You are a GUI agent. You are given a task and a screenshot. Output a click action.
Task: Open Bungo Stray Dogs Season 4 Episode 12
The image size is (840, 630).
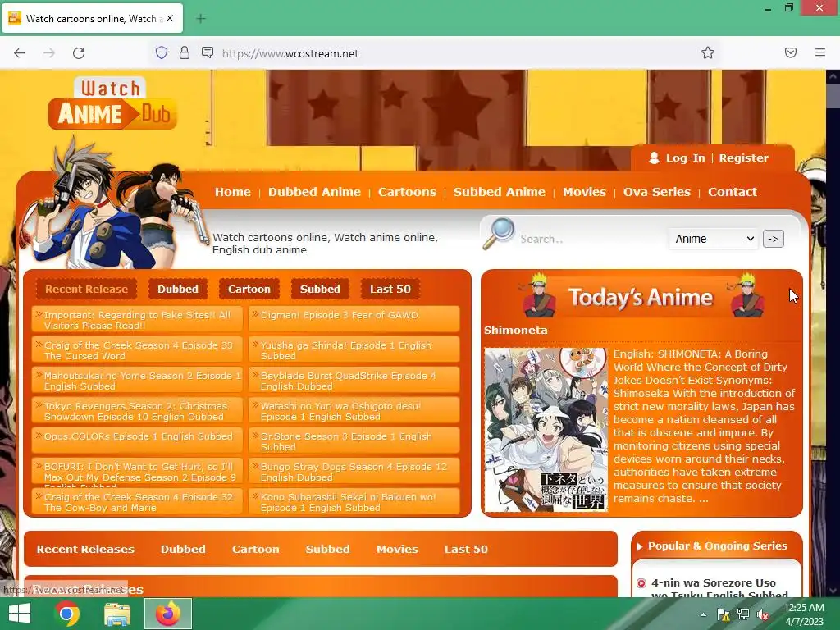tap(354, 472)
